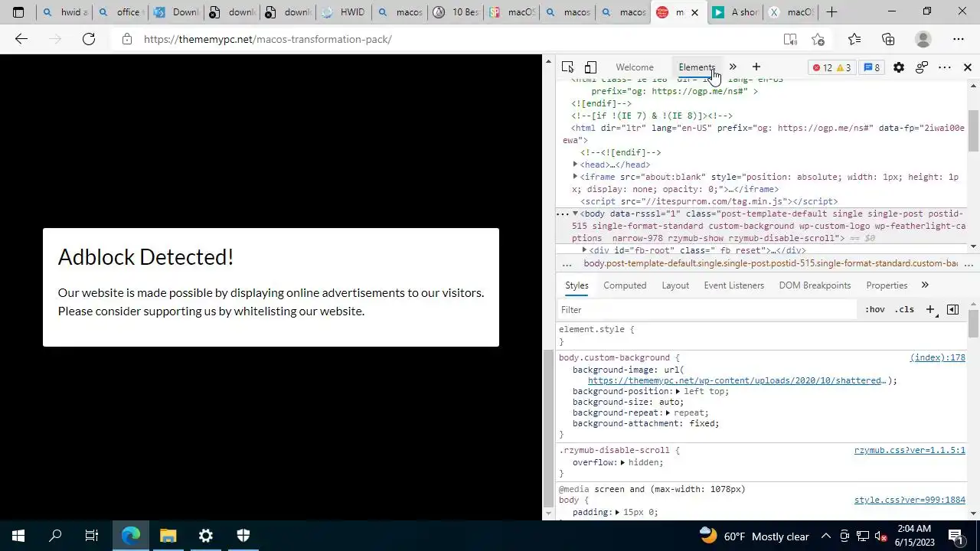Click the element.style rule block
The width and height of the screenshot is (980, 551).
click(x=762, y=335)
